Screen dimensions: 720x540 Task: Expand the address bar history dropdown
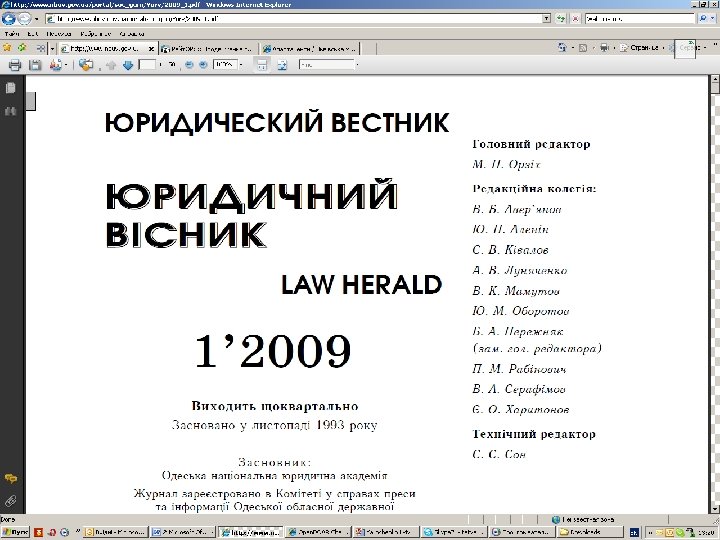(546, 19)
